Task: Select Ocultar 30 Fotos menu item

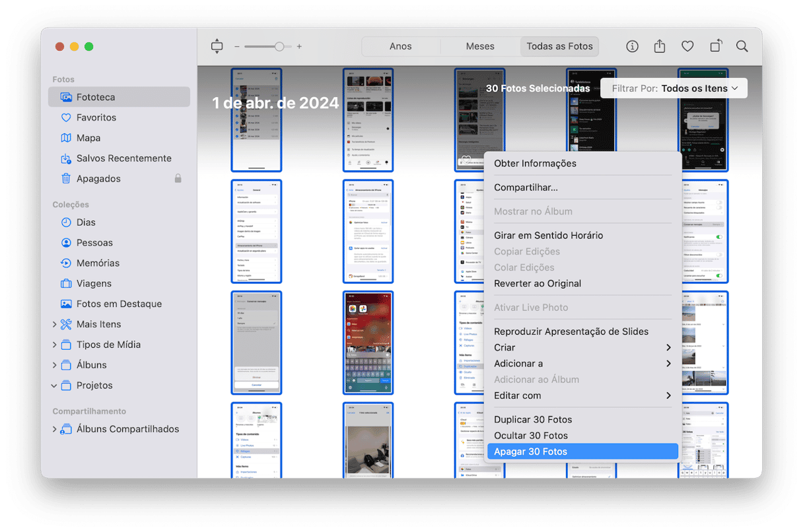Action: click(530, 436)
